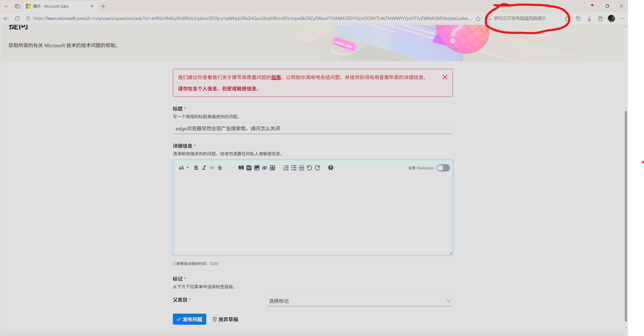Insert a block quote

coord(241,168)
